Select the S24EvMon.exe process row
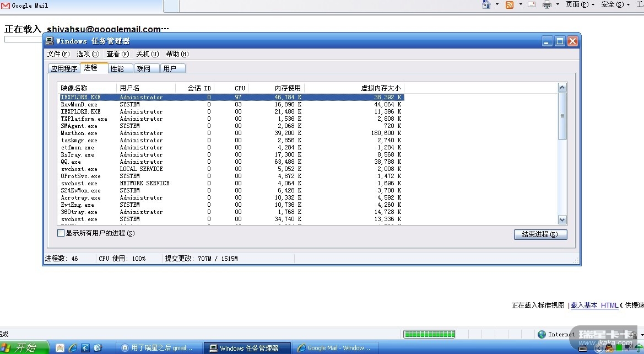The width and height of the screenshot is (644, 354). [x=231, y=190]
